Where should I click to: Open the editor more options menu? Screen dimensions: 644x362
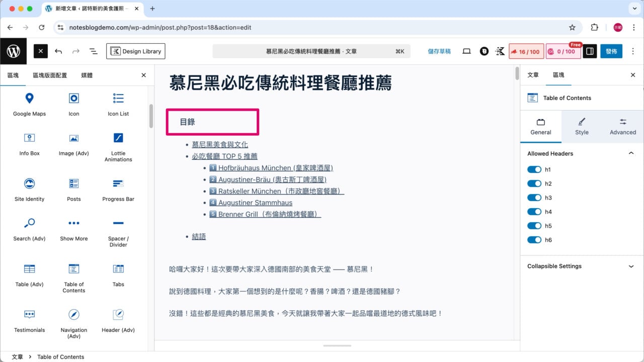pos(633,51)
